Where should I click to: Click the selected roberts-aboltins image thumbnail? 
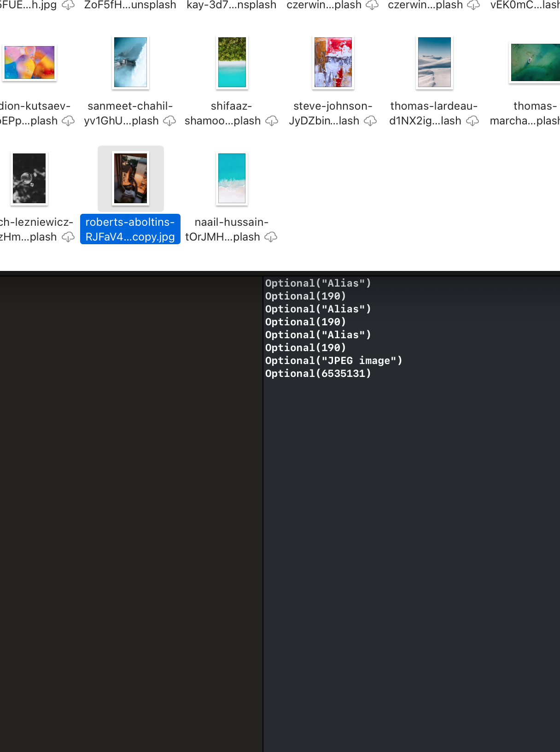[x=131, y=178]
